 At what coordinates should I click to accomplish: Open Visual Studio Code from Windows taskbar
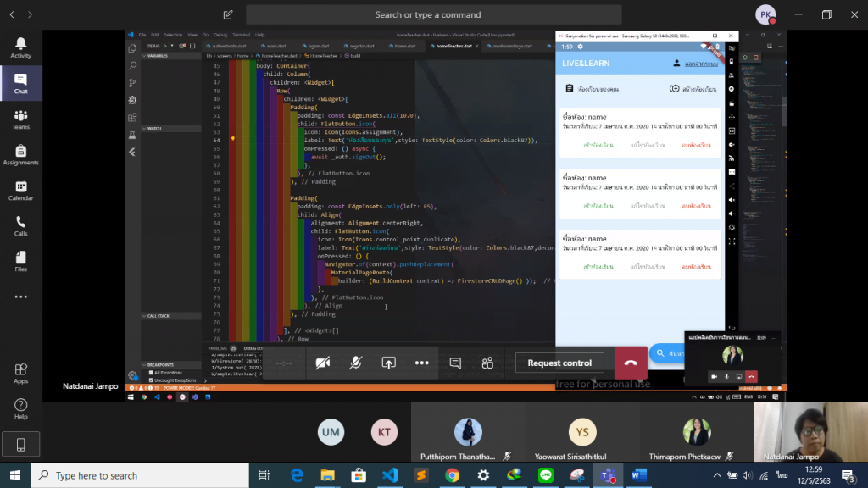coord(390,475)
